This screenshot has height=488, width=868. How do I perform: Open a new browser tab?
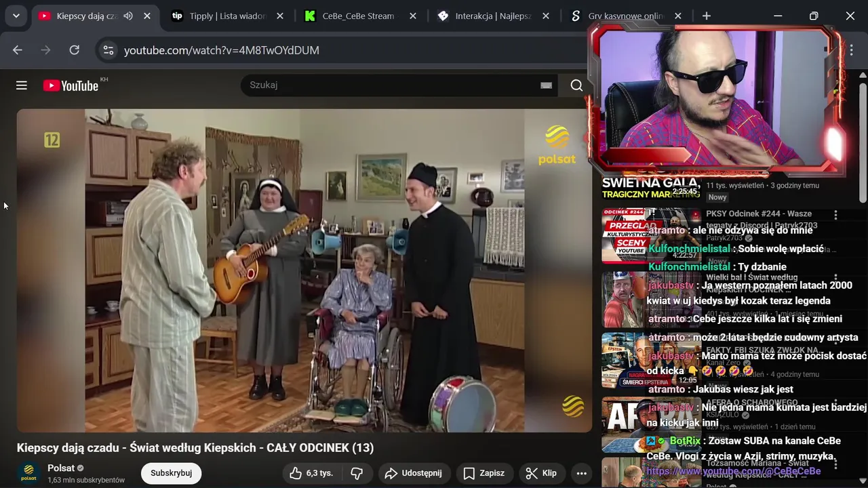click(x=707, y=16)
